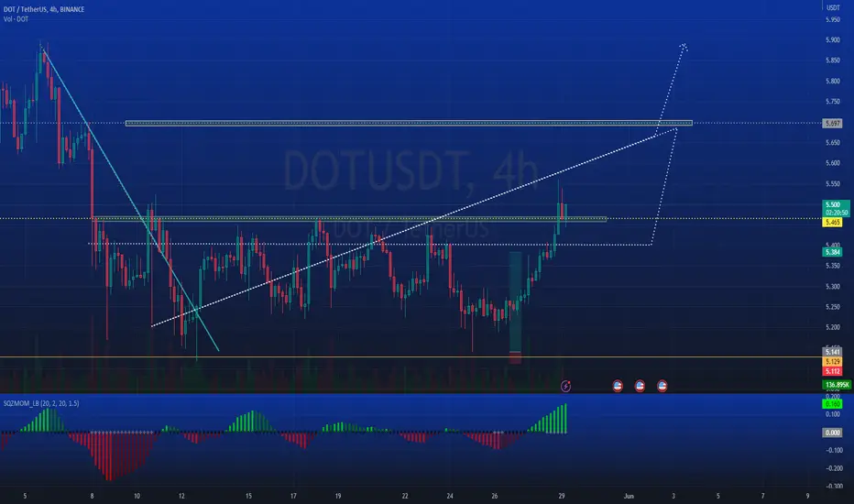The height and width of the screenshot is (504, 854).
Task: Click the 5.697 price line label
Action: coord(832,124)
